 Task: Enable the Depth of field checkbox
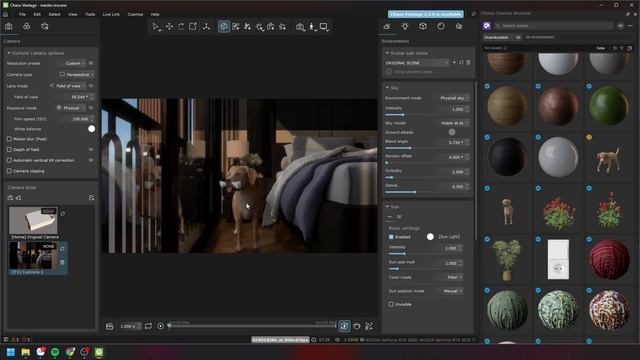pos(9,149)
